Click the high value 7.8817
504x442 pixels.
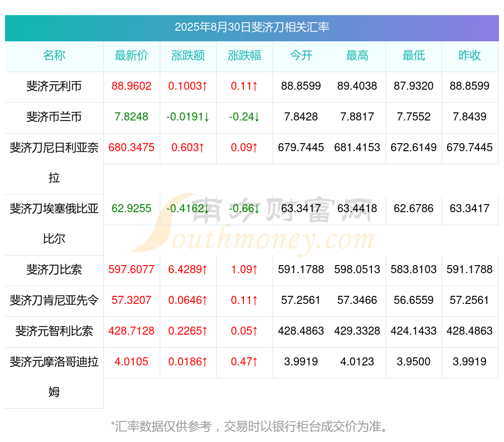(357, 116)
